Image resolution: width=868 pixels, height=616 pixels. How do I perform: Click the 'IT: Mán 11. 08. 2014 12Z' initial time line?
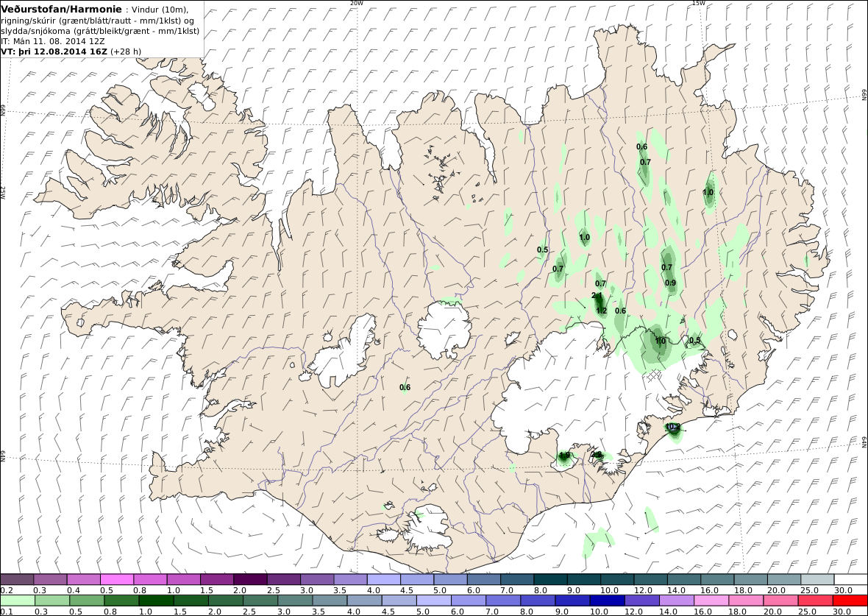(x=53, y=41)
